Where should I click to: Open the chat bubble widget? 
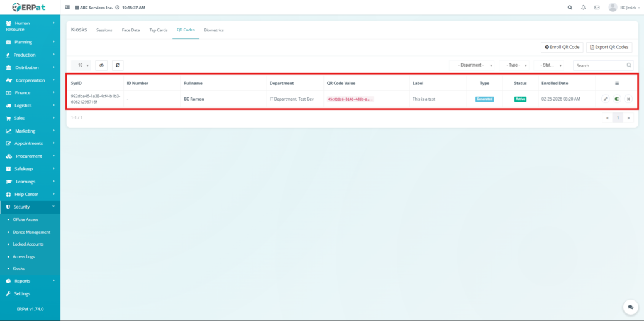tap(630, 307)
